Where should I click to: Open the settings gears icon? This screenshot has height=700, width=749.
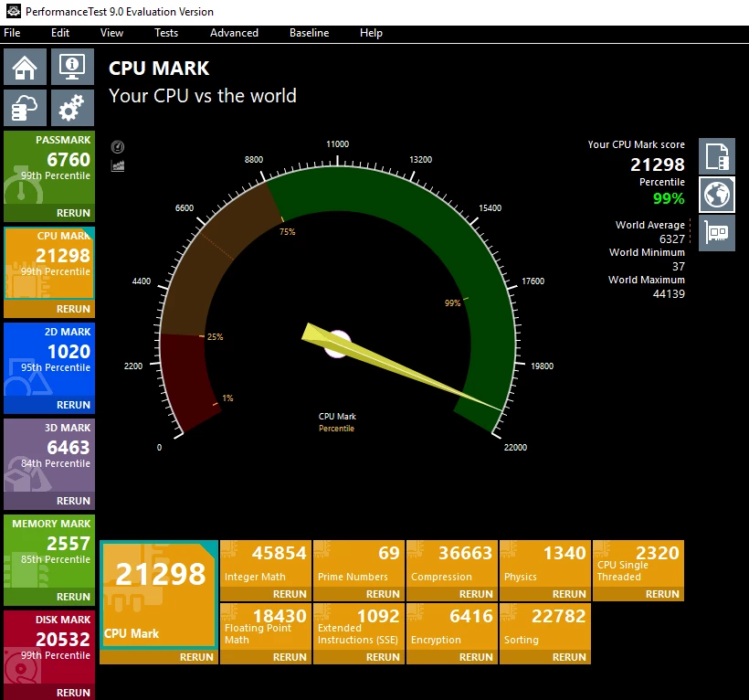click(x=72, y=108)
